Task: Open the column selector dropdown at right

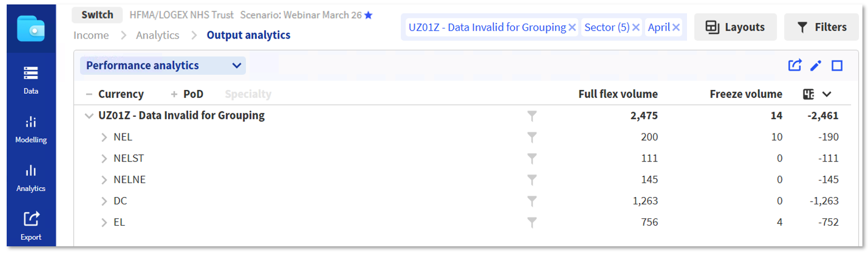Action: click(827, 94)
